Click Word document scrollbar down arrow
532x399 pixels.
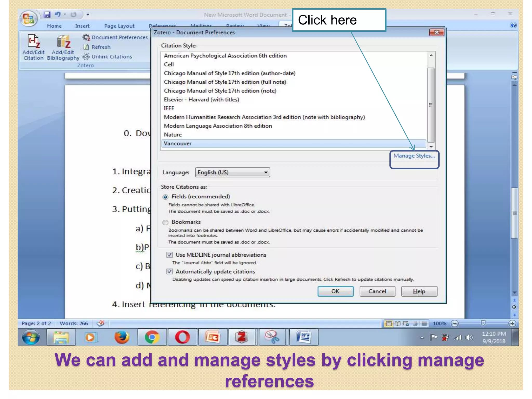coord(514,292)
